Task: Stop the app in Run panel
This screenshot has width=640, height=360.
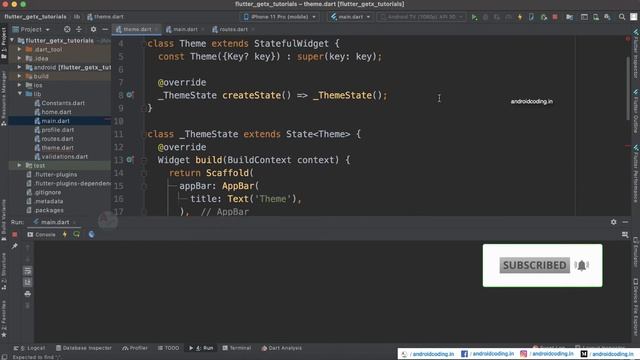Action: [x=15, y=235]
